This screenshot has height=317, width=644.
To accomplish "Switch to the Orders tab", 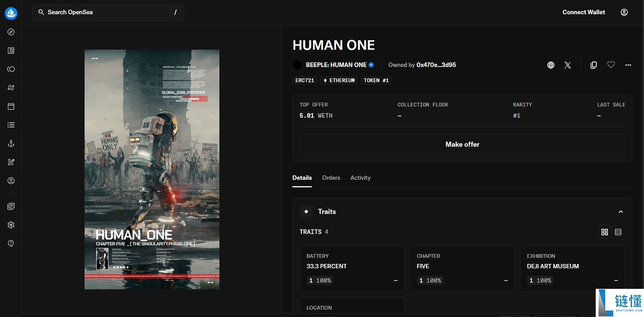I will click(x=331, y=178).
